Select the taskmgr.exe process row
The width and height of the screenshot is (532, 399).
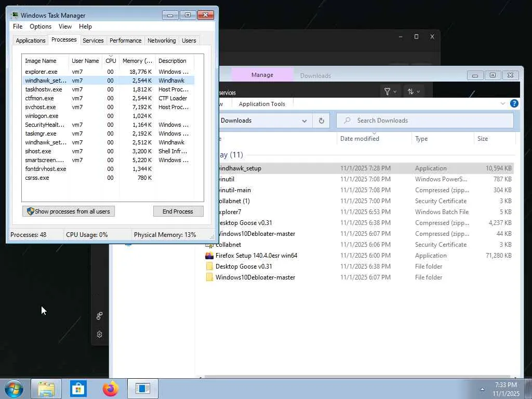(x=108, y=134)
